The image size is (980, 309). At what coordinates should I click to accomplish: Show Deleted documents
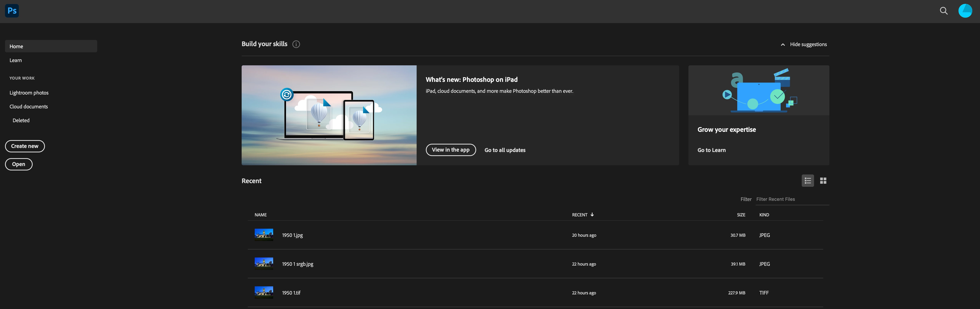pos(21,120)
